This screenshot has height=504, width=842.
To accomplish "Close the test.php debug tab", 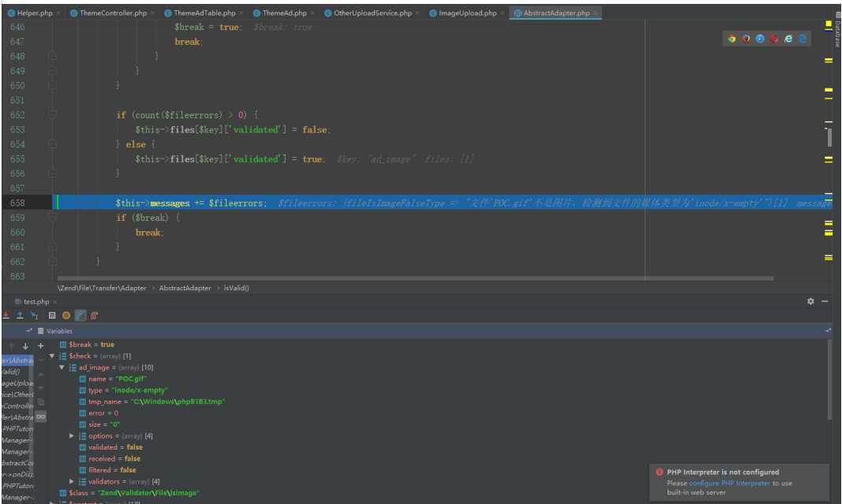I will pyautogui.click(x=54, y=301).
